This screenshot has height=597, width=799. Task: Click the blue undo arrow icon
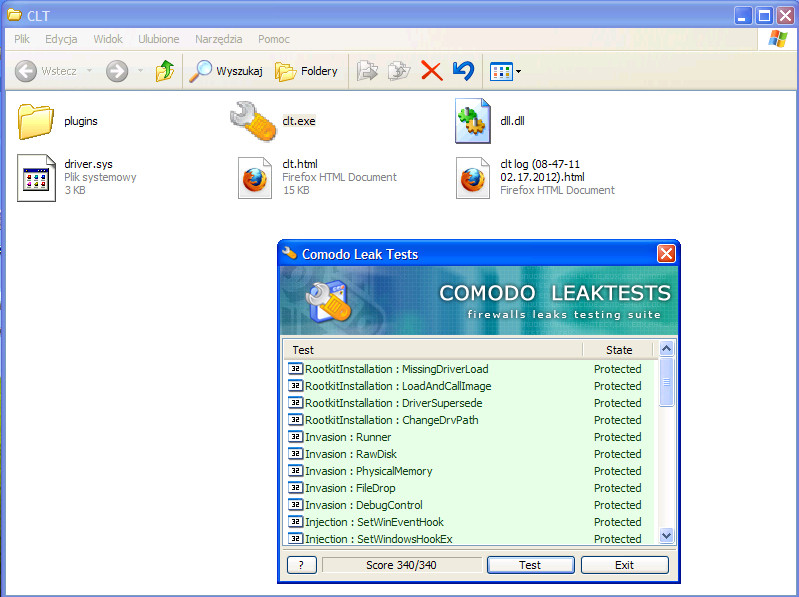coord(463,71)
